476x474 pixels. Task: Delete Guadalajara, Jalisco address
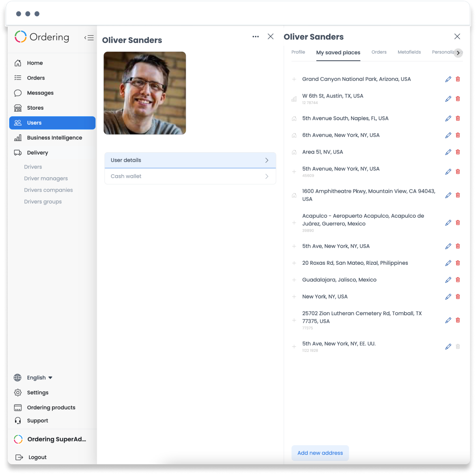tap(458, 279)
